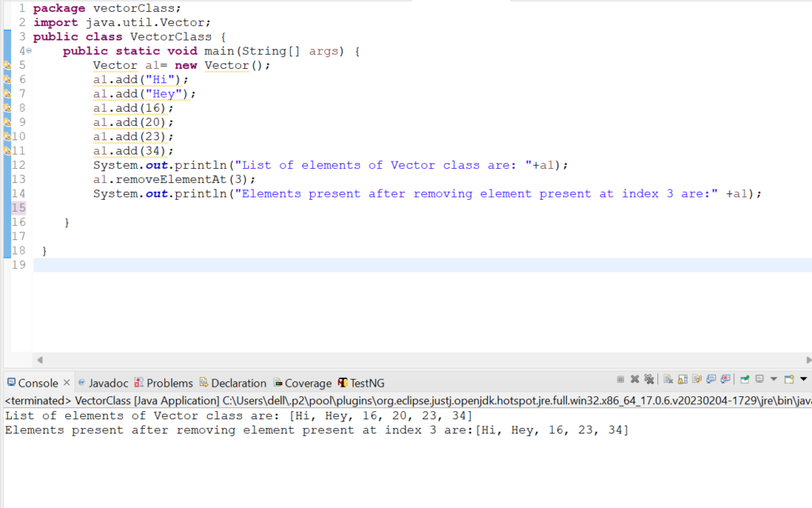Click println statement on line 12
The image size is (812, 508).
331,165
